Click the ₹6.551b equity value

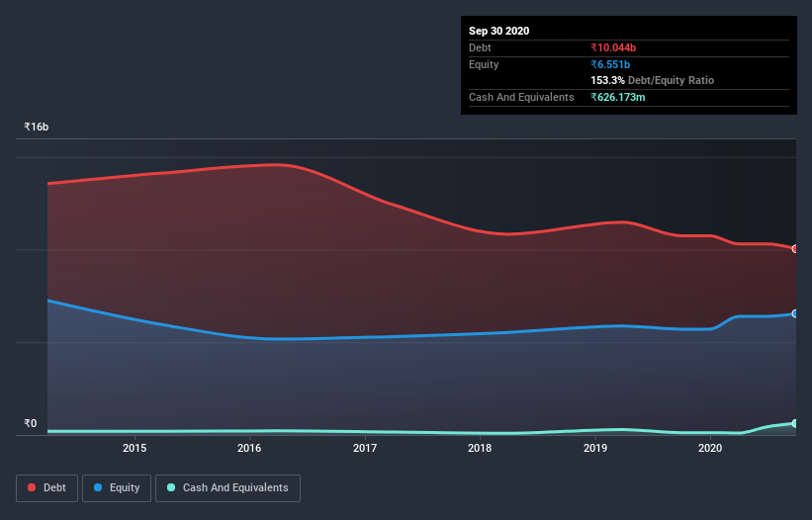610,64
